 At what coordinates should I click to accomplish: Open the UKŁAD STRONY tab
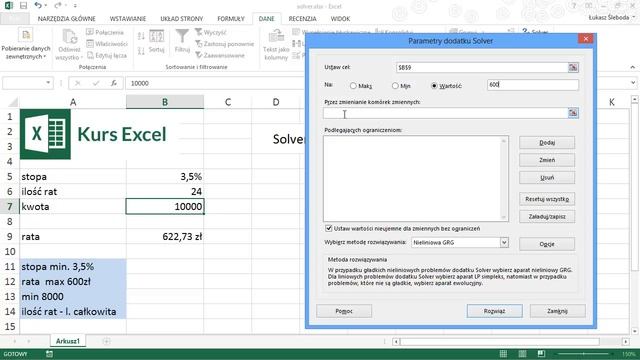pyautogui.click(x=182, y=19)
